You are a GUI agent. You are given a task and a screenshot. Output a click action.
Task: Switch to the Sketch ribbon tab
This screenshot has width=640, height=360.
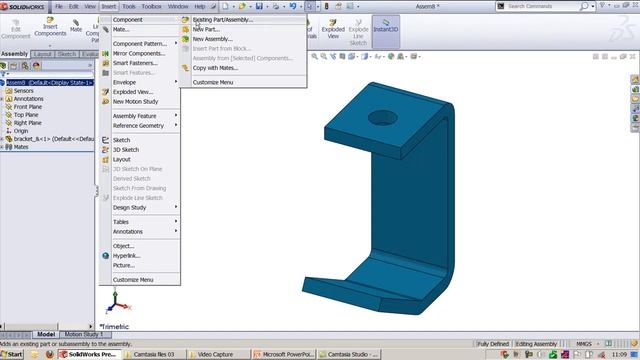coord(67,54)
